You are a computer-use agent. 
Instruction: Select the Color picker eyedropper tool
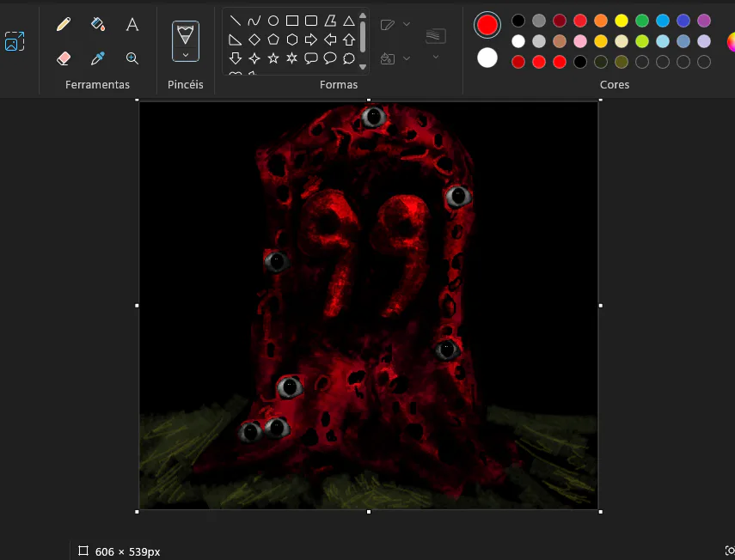point(97,58)
